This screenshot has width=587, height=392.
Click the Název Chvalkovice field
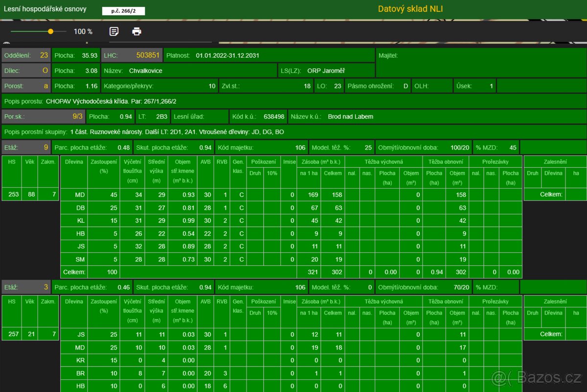(x=189, y=70)
